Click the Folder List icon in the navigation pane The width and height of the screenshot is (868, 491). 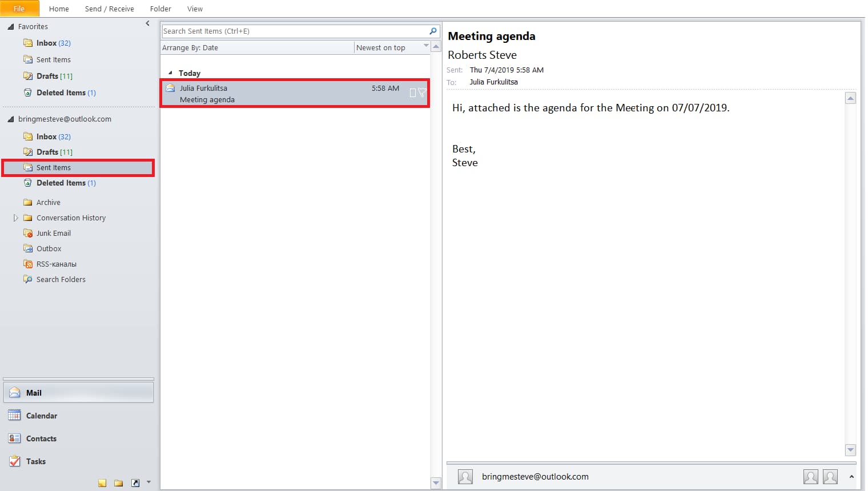pyautogui.click(x=119, y=483)
